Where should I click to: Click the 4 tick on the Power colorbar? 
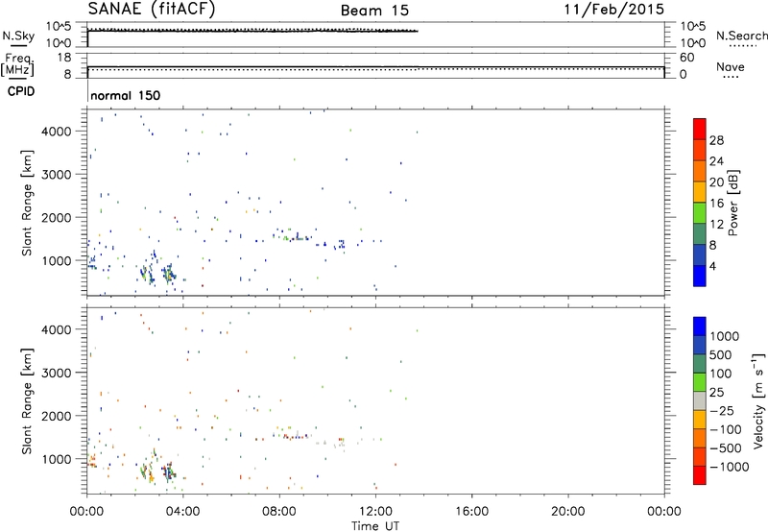point(712,266)
